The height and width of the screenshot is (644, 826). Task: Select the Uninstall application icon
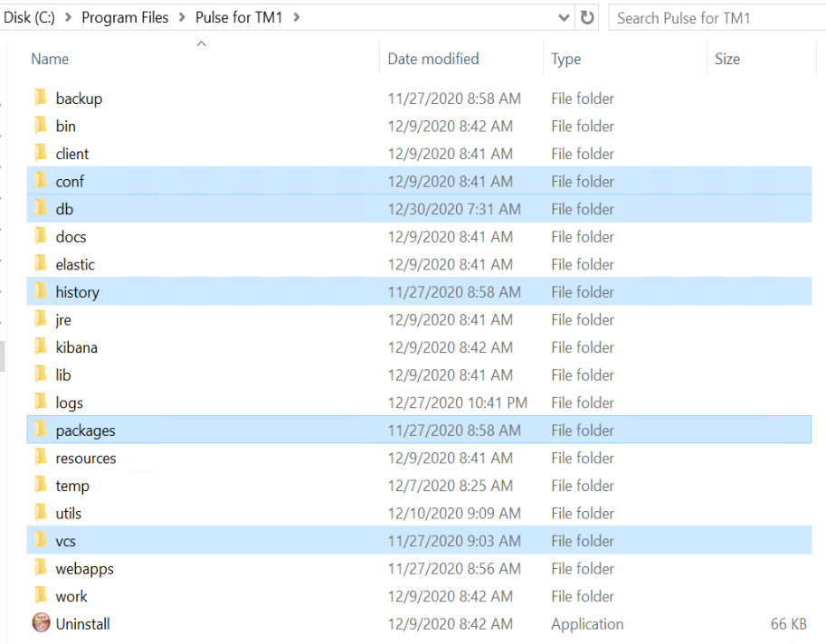[41, 623]
